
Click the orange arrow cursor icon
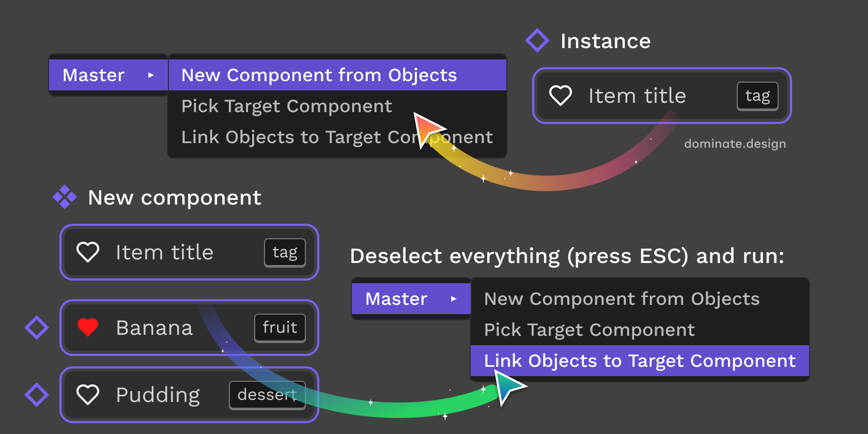(x=428, y=129)
